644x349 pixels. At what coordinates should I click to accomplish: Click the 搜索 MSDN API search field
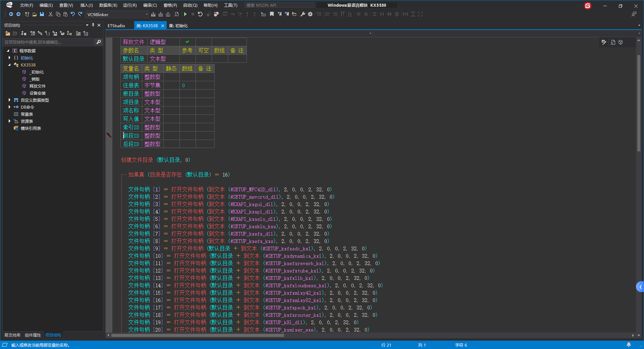[x=280, y=5]
